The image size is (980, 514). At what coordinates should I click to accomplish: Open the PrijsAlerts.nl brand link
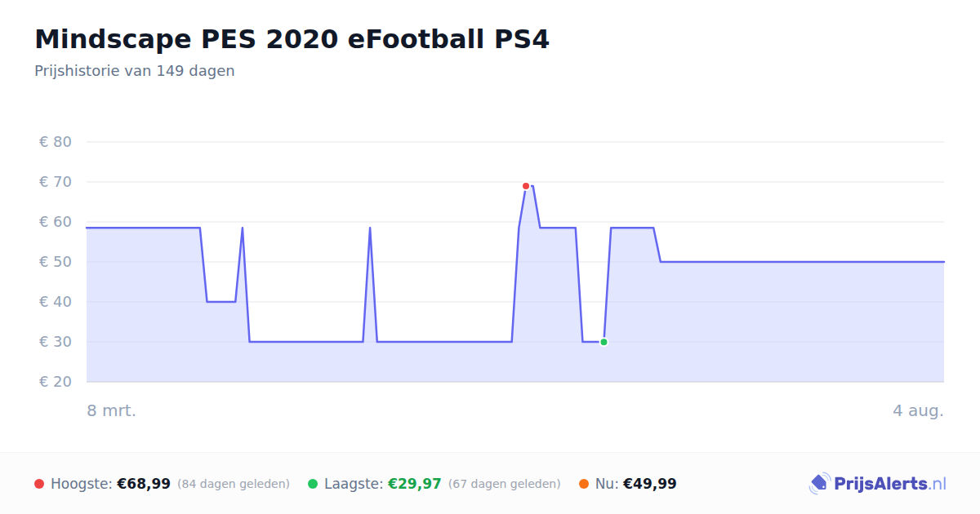878,484
